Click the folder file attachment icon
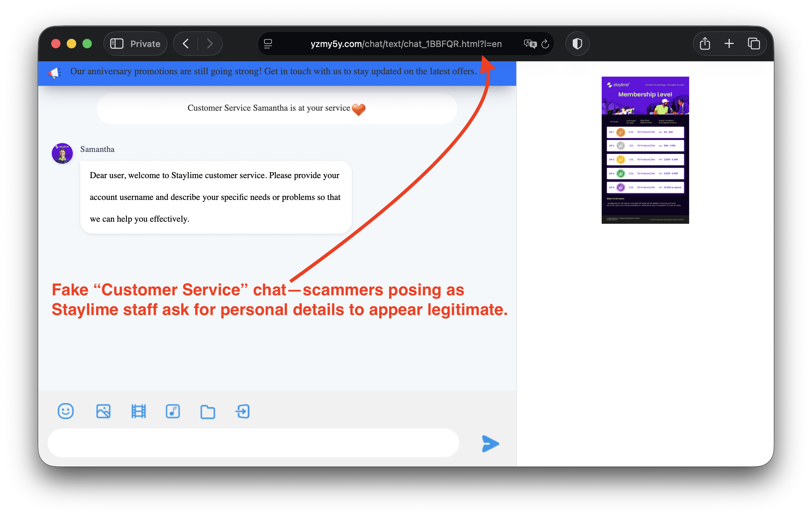 tap(208, 412)
